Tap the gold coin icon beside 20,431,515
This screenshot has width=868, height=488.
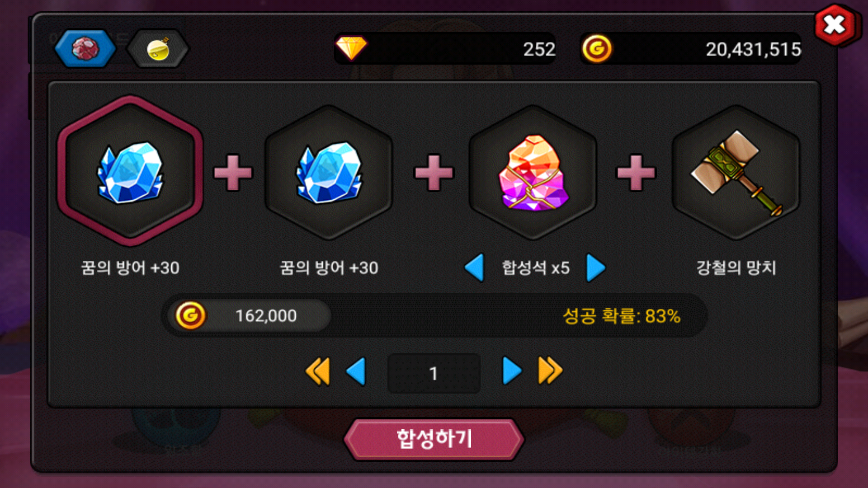pos(597,48)
